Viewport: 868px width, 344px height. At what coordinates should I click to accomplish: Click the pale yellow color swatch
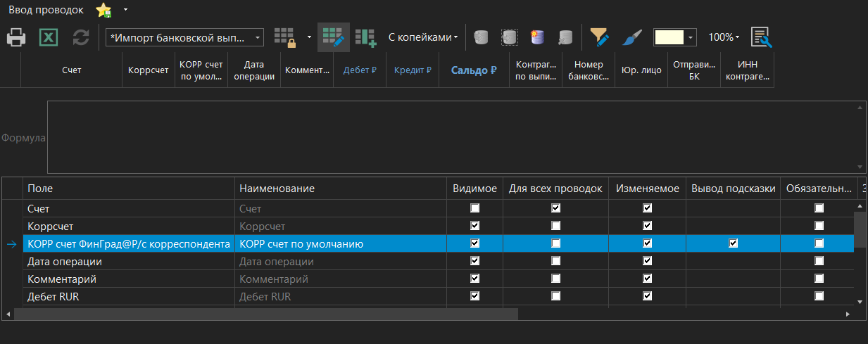[669, 37]
